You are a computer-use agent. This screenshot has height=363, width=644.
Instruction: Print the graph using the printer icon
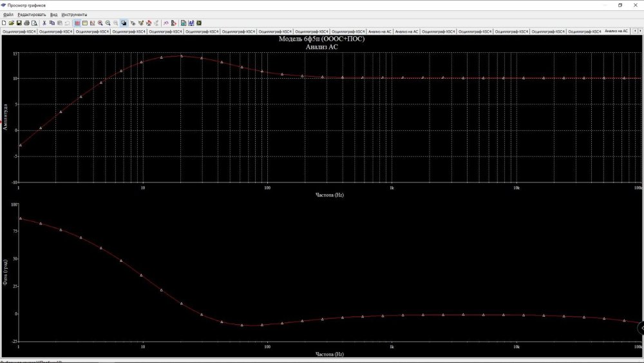[x=26, y=23]
